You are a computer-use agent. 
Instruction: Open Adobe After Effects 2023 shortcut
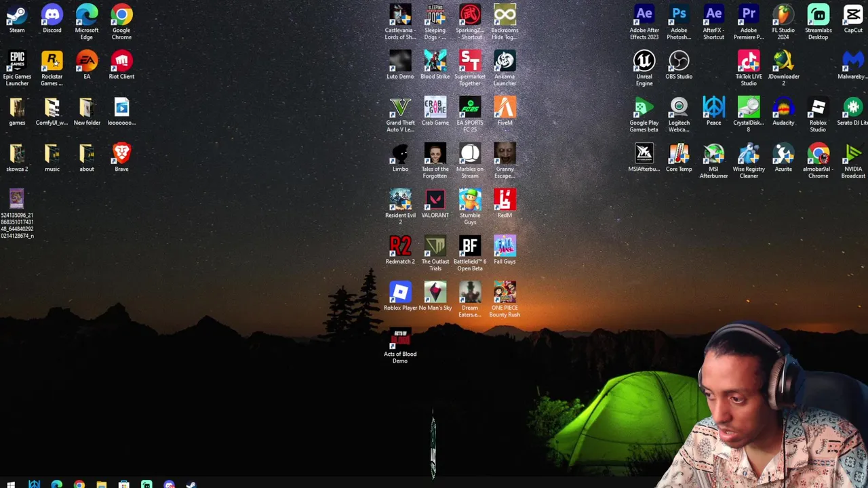[644, 15]
